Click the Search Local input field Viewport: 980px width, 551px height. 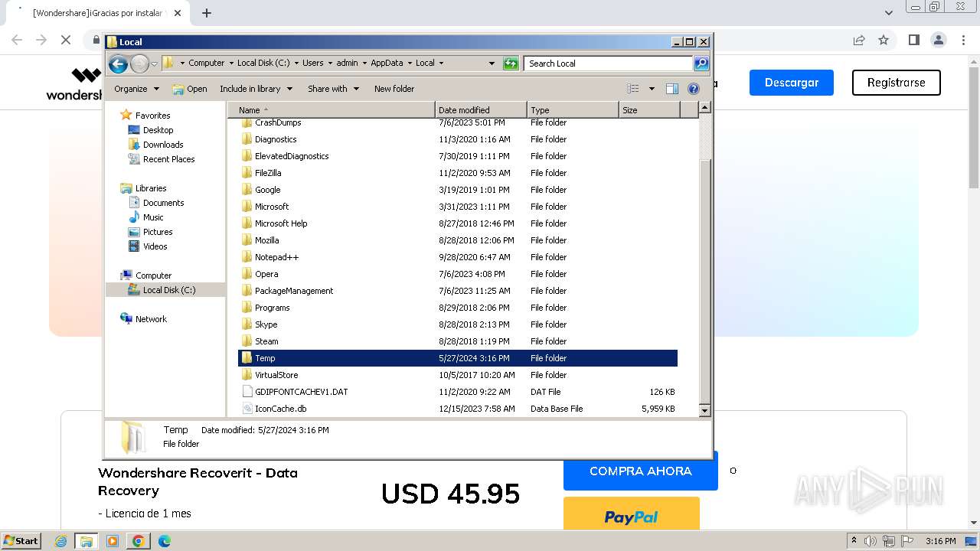pos(609,64)
